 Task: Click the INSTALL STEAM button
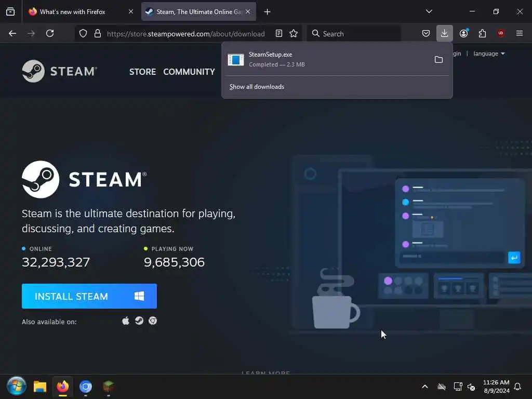click(x=89, y=296)
